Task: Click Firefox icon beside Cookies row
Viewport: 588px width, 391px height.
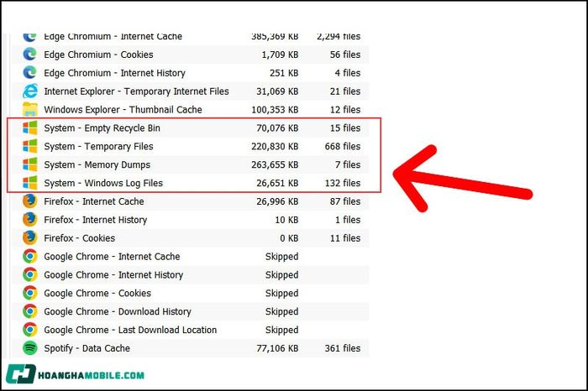Action: point(29,237)
